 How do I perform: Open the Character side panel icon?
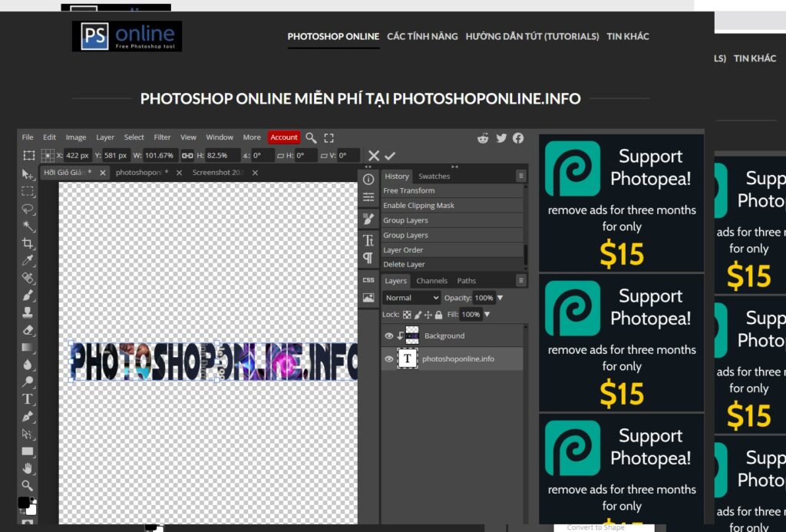click(x=368, y=241)
